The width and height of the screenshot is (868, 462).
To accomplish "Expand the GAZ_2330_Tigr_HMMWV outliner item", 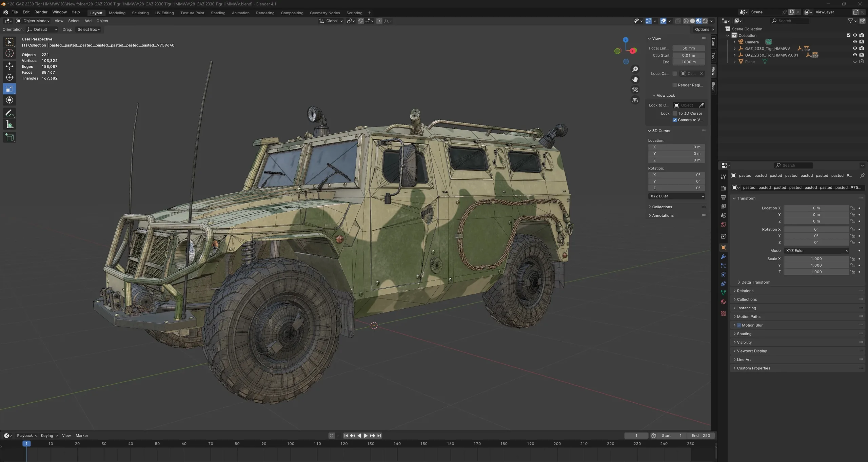I will (735, 49).
